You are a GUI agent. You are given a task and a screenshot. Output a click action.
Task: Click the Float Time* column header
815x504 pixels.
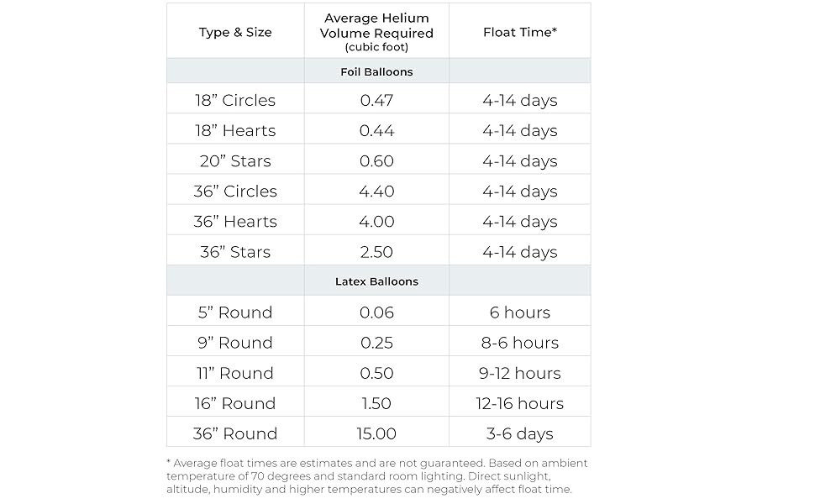point(520,32)
